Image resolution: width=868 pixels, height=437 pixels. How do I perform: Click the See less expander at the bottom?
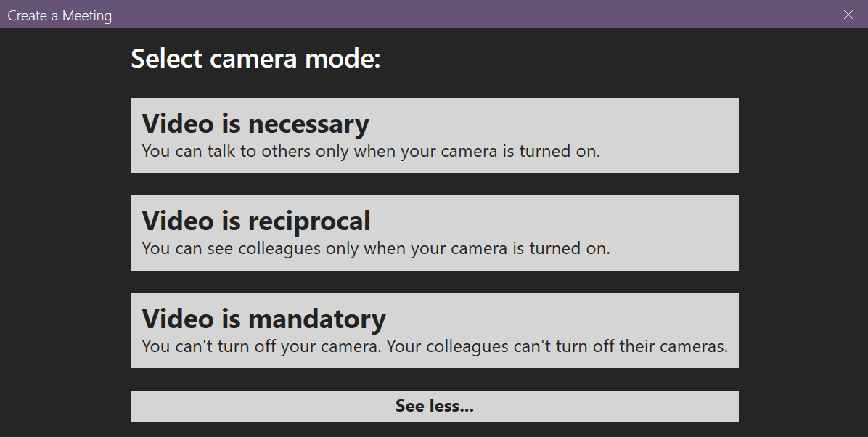click(434, 406)
